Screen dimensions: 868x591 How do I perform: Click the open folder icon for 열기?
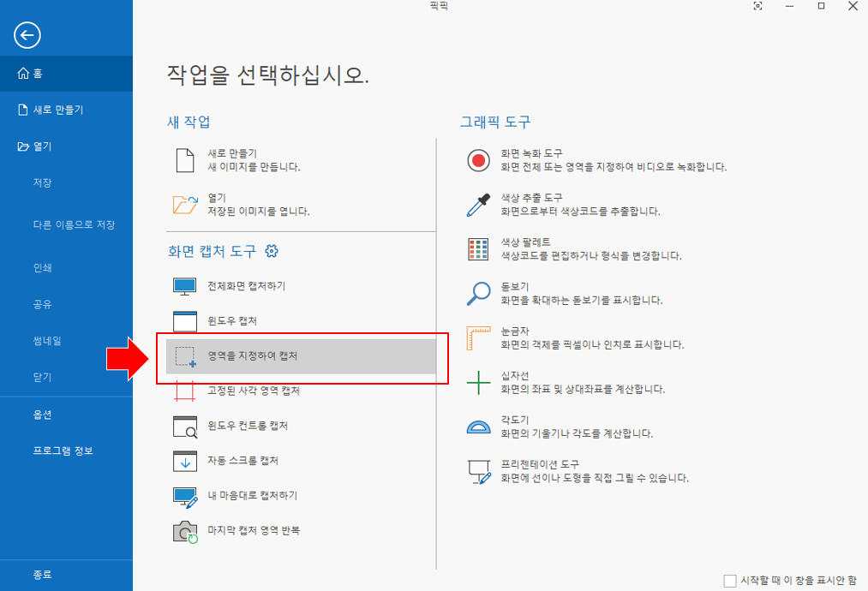tap(185, 204)
